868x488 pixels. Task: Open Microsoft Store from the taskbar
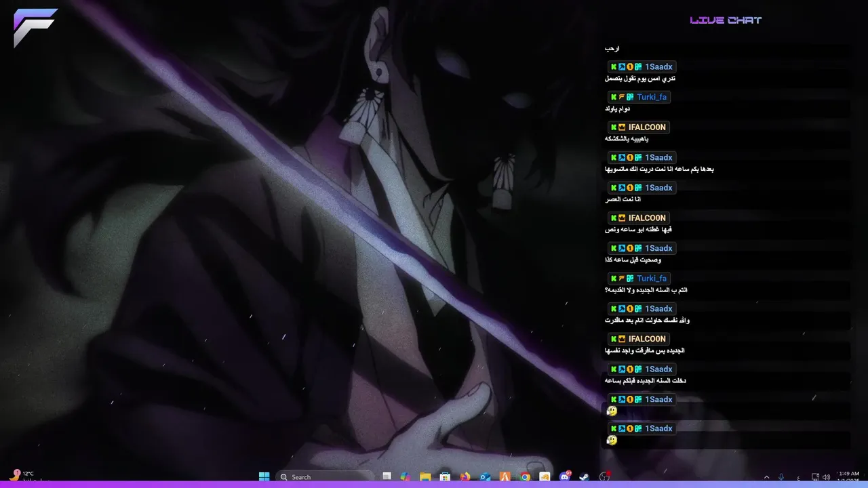[445, 476]
